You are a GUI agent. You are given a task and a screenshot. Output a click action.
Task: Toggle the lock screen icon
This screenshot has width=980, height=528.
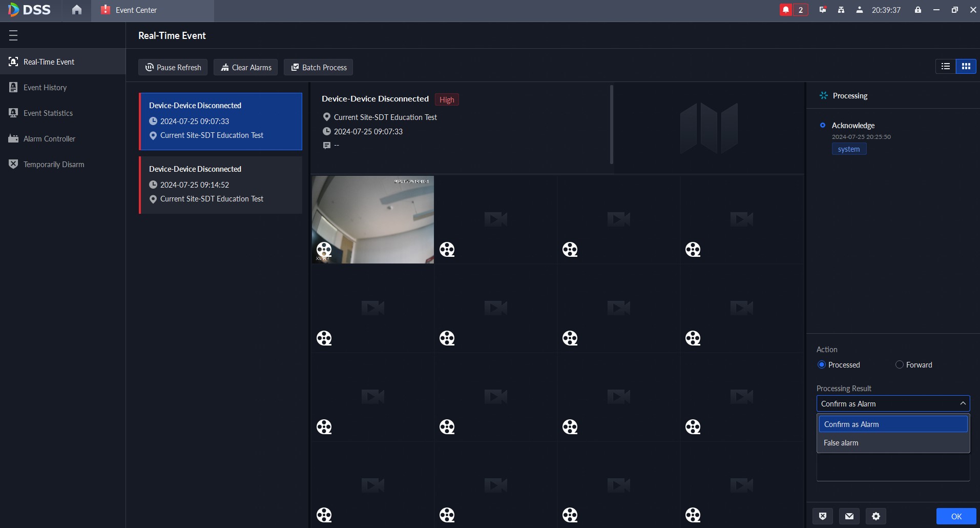click(918, 10)
